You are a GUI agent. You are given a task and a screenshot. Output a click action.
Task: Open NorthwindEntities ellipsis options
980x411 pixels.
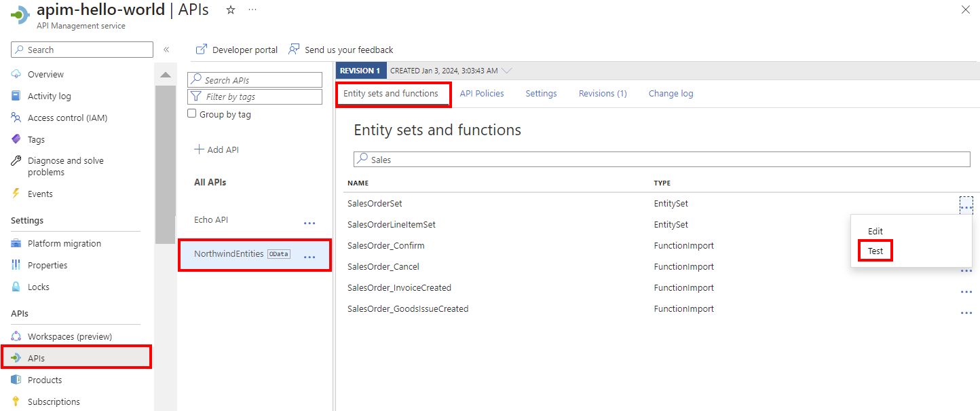(309, 257)
